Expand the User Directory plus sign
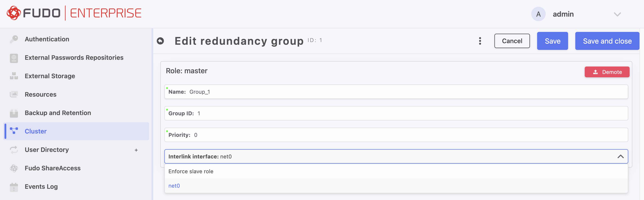Image resolution: width=644 pixels, height=200 pixels. 136,150
